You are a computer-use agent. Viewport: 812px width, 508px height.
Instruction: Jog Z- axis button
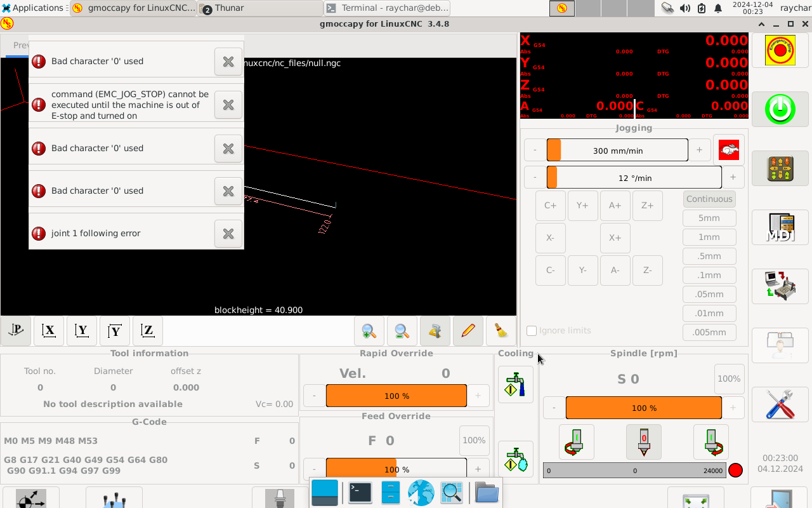pos(648,270)
